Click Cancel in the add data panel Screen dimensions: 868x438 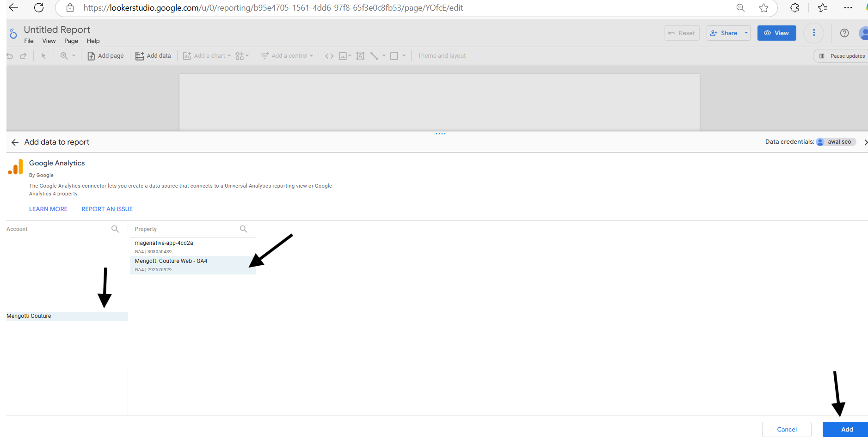tap(787, 430)
